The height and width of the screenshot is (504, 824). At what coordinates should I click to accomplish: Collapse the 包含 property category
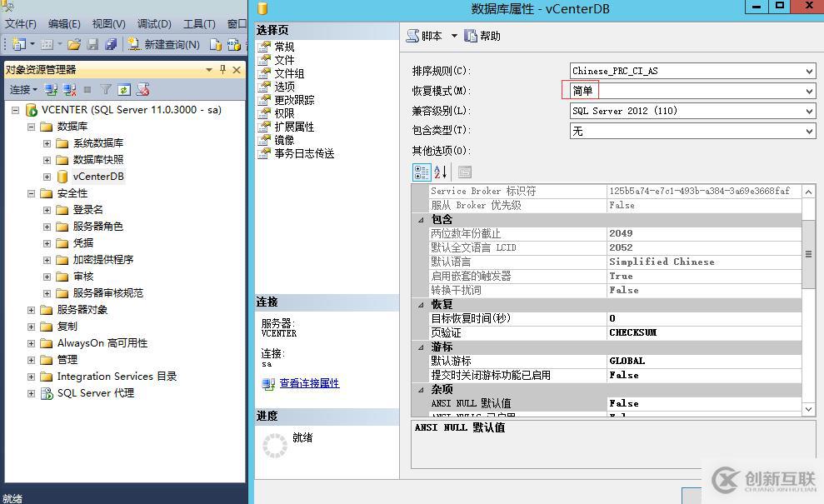(x=422, y=218)
